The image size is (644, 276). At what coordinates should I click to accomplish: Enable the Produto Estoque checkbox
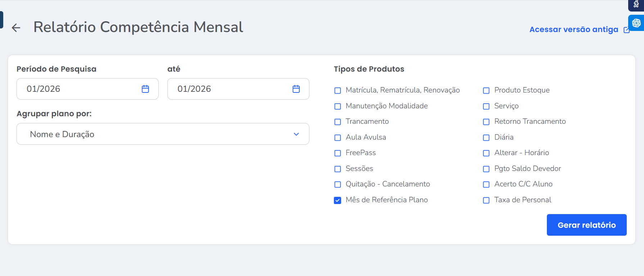[x=486, y=91]
